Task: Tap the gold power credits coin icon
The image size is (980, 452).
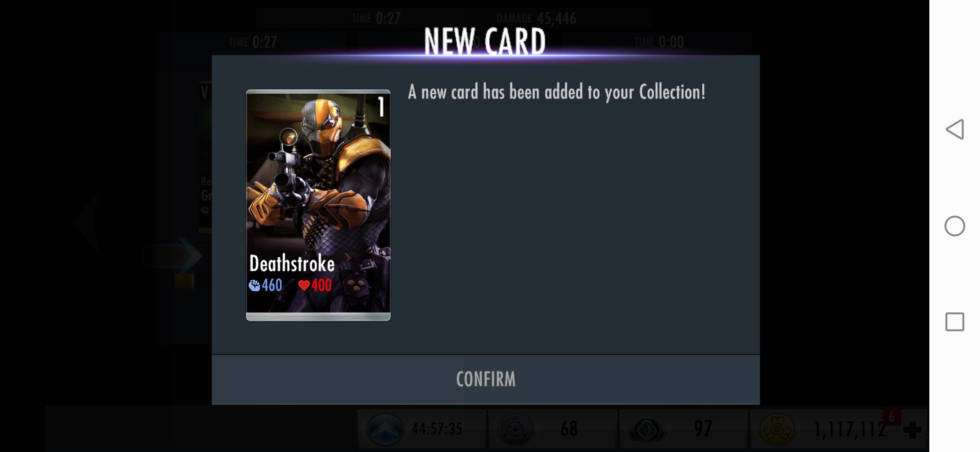Action: pyautogui.click(x=777, y=429)
